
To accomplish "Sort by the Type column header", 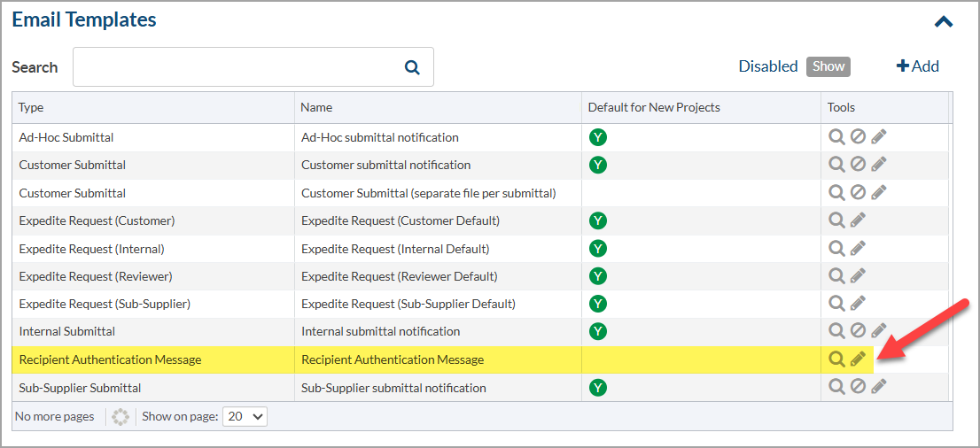I will click(x=31, y=107).
